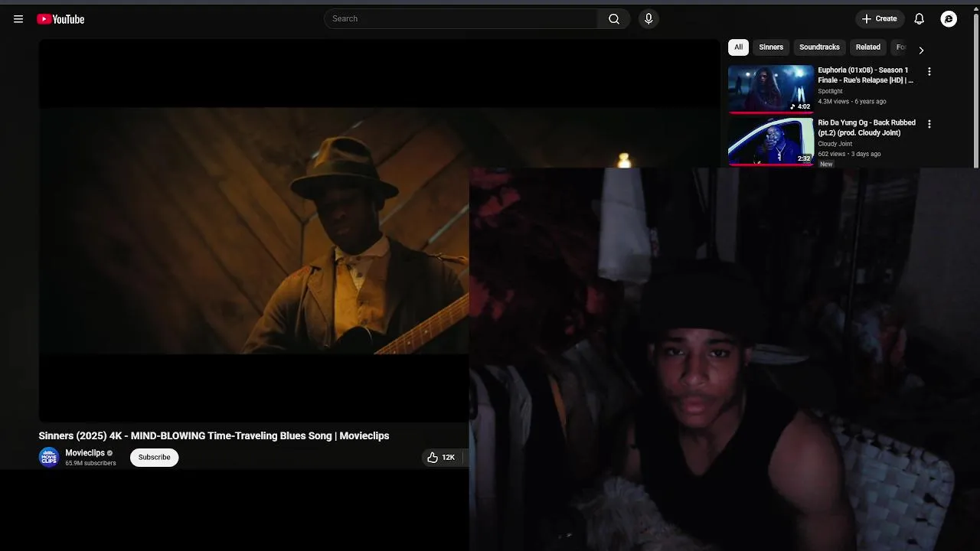Screen dimensions: 980x551
Task: Open more options for the Rio Da Yung Og video
Action: pos(929,123)
